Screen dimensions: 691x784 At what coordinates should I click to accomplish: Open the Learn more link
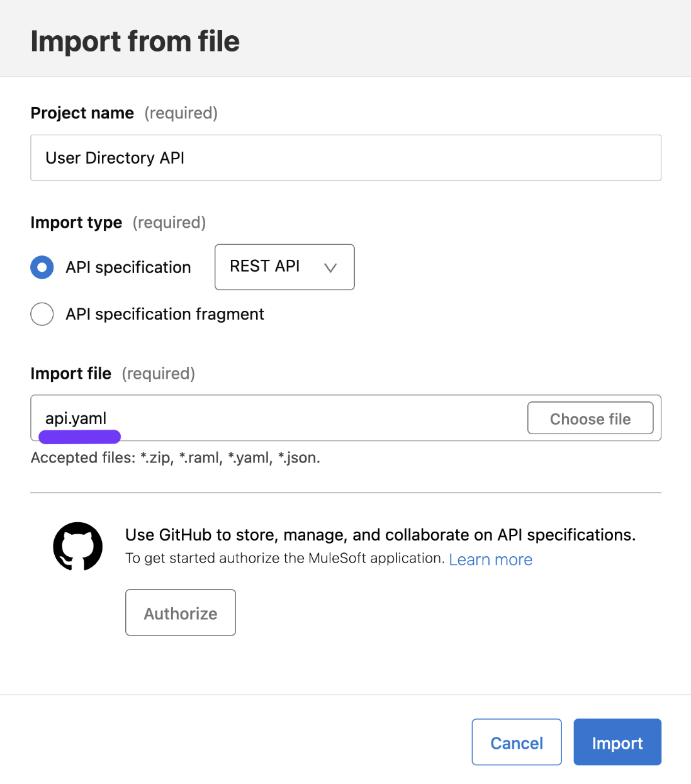click(490, 559)
